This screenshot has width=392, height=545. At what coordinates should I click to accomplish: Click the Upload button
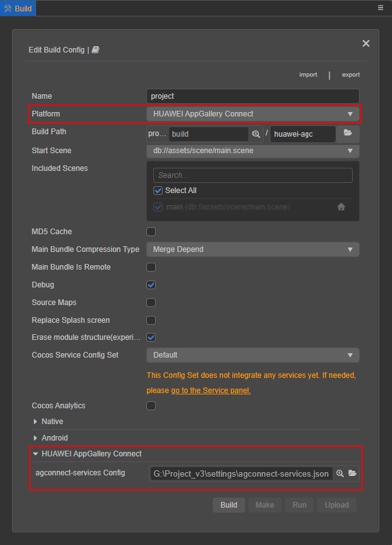tap(337, 505)
